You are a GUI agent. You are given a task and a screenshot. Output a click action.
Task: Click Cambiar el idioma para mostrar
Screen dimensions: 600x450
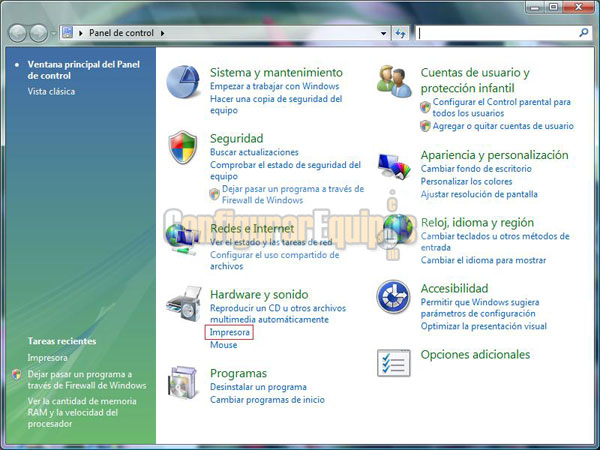483,260
